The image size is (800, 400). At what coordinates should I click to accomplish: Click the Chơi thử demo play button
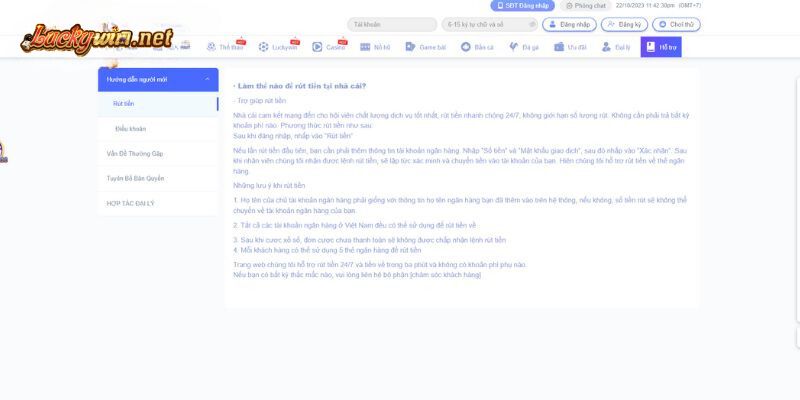pos(677,24)
